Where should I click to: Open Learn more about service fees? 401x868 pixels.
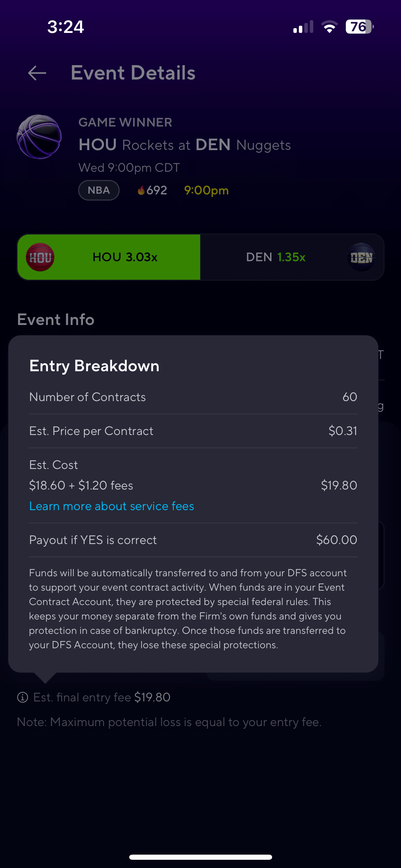[x=112, y=506]
